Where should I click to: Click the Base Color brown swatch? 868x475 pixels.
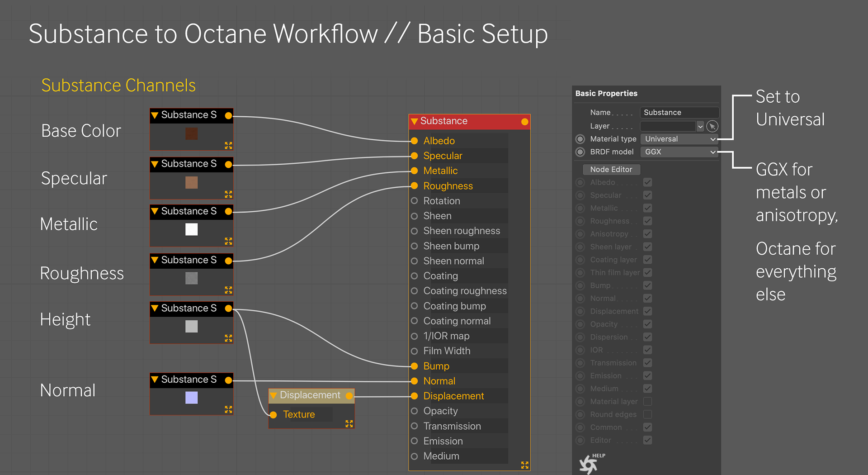click(191, 134)
